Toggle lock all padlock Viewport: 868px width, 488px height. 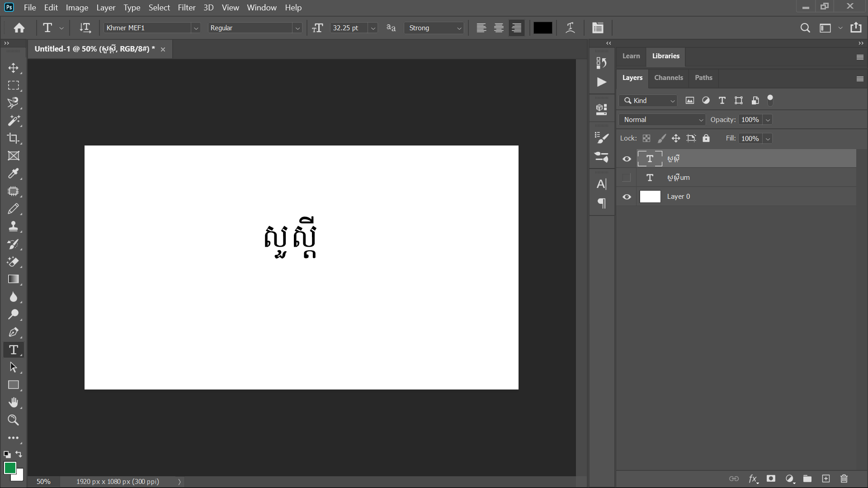click(x=706, y=138)
